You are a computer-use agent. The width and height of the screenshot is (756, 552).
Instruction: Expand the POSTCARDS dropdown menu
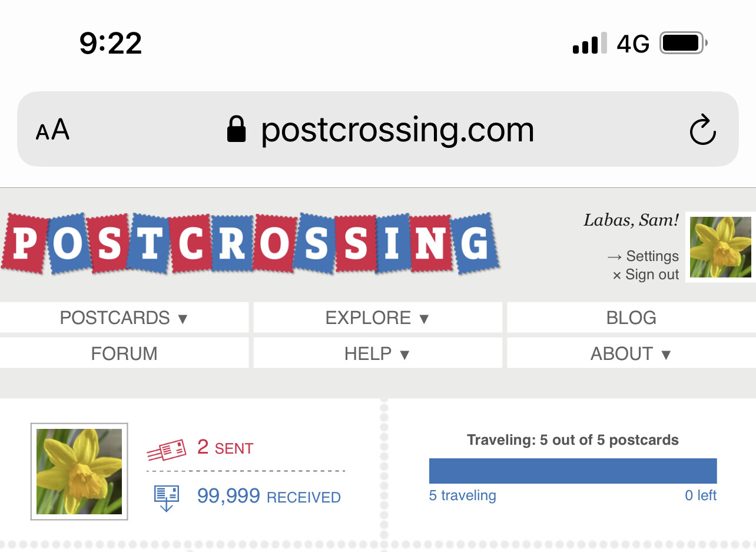tap(124, 318)
